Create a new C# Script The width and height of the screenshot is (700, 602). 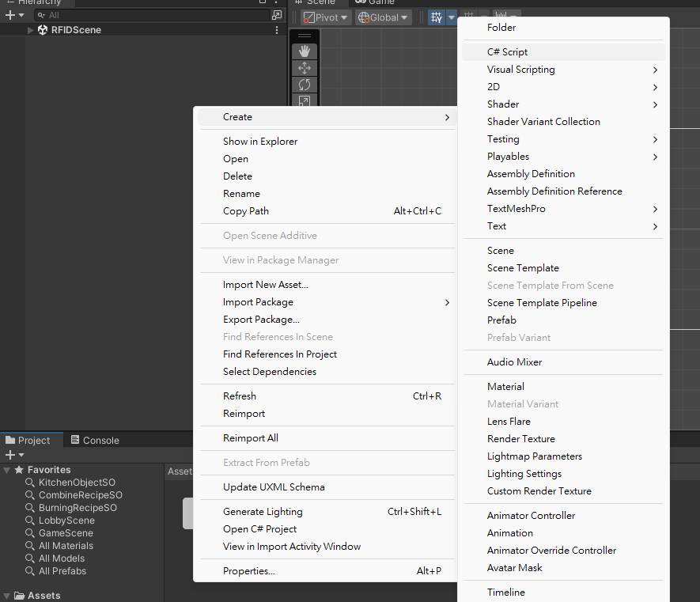(563, 52)
